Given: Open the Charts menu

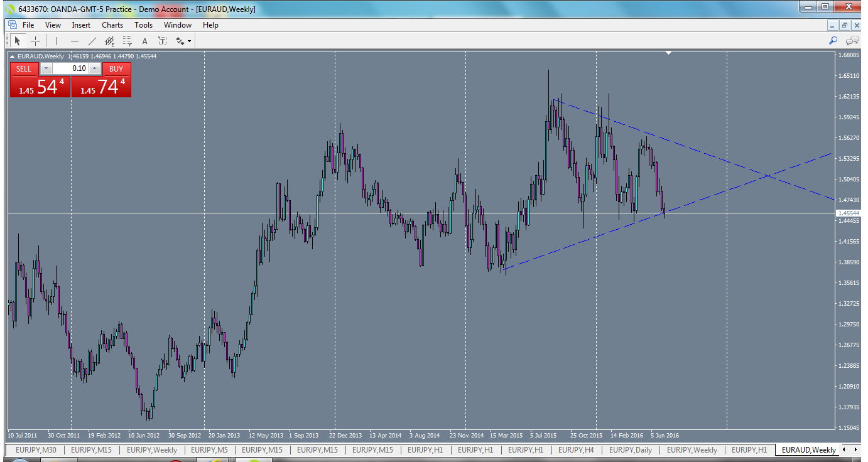Looking at the screenshot, I should (112, 25).
